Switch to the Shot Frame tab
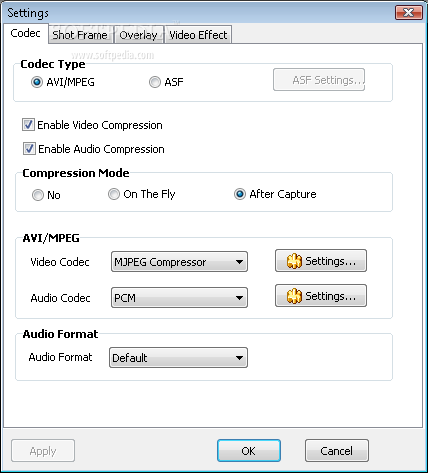 pyautogui.click(x=80, y=35)
